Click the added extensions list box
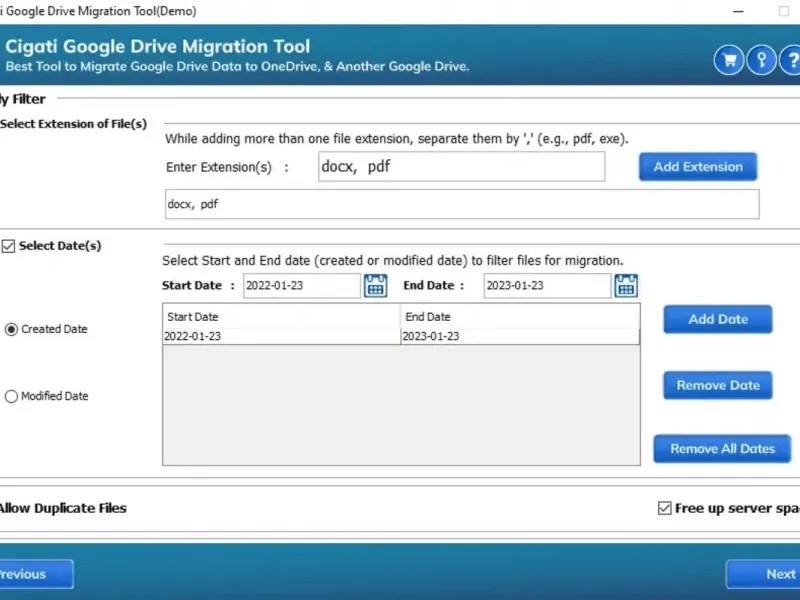Screen dimensions: 800x600 tap(462, 204)
